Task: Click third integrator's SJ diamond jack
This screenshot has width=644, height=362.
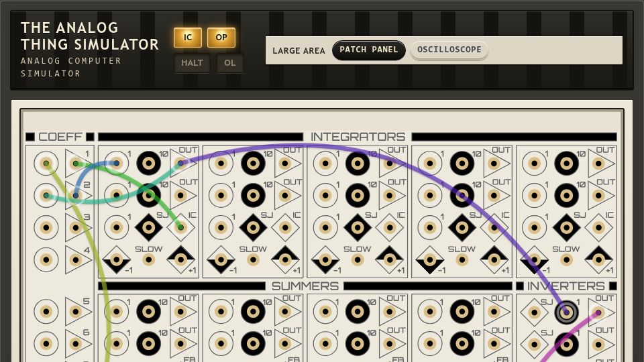Action: [358, 227]
